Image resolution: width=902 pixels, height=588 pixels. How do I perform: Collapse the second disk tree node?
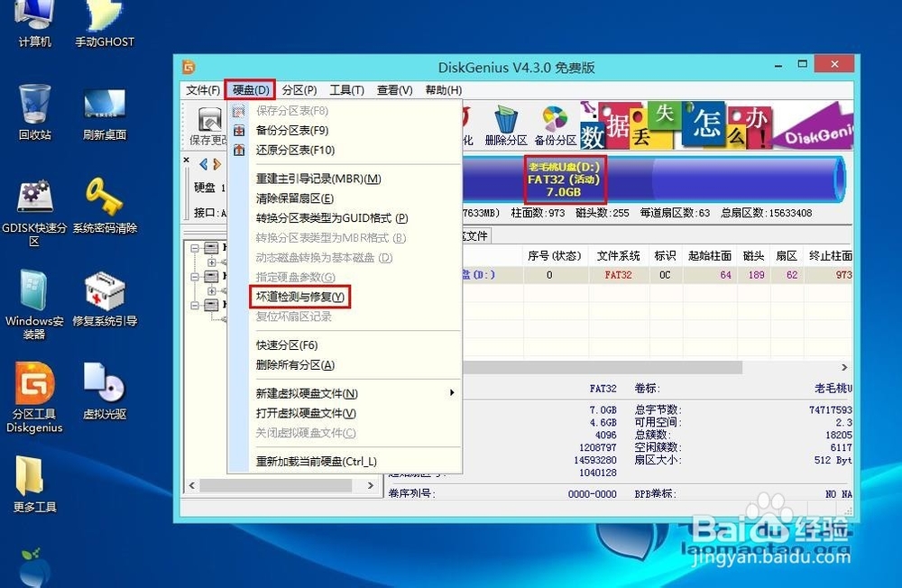(x=195, y=277)
